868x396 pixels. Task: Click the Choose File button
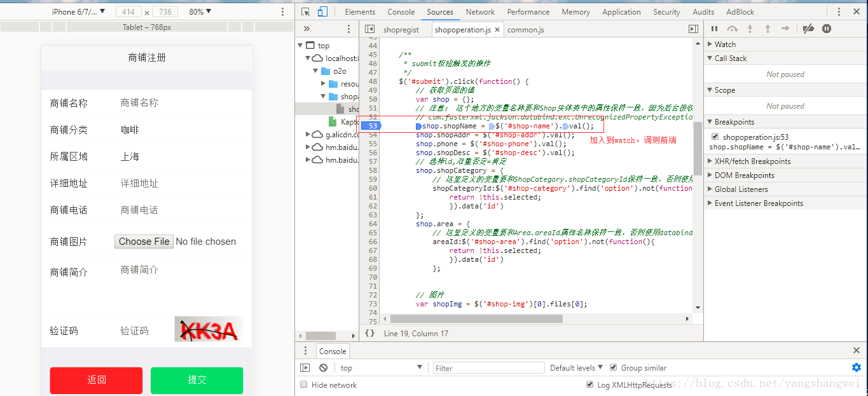tap(144, 242)
